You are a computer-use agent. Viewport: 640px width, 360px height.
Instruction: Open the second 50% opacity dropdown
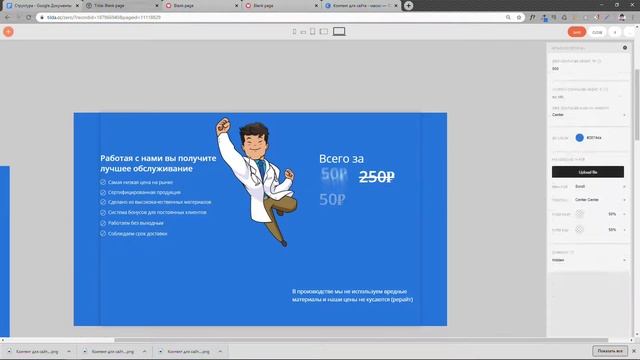(617, 230)
